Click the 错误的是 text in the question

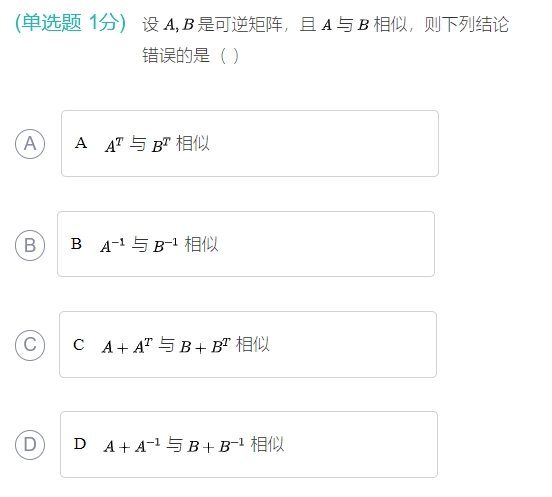click(x=176, y=56)
